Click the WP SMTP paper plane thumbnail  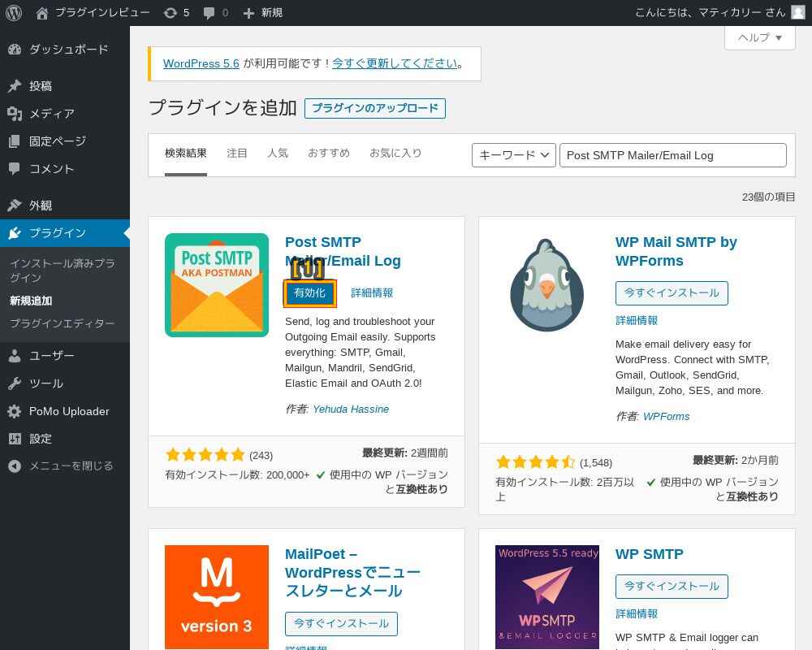click(x=546, y=597)
